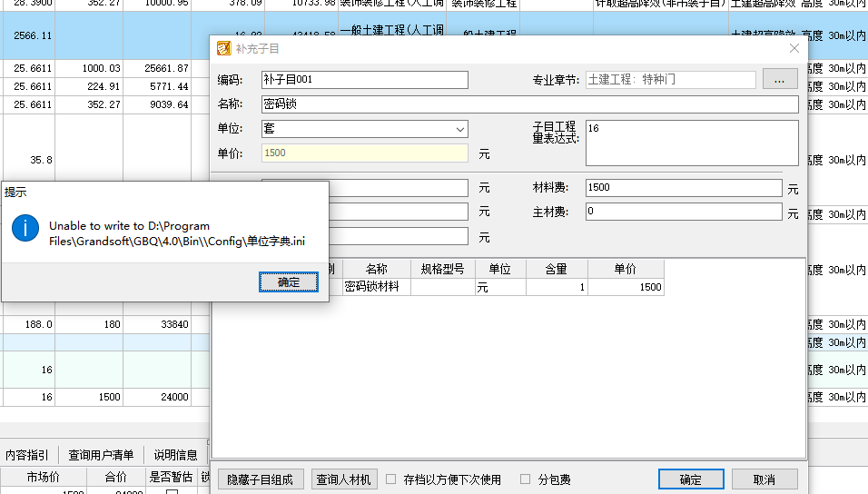868x494 pixels.
Task: Edit the 子目工程量表达式 box with 16
Action: pyautogui.click(x=692, y=143)
